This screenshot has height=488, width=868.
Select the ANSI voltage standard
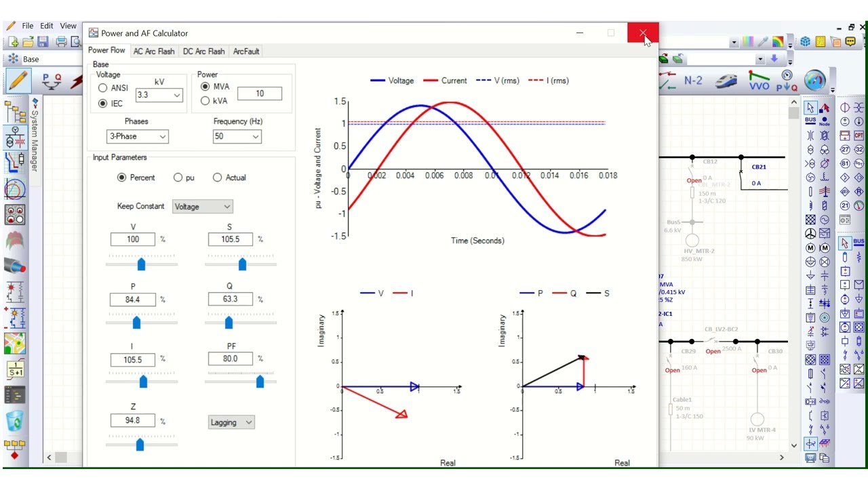(x=103, y=88)
